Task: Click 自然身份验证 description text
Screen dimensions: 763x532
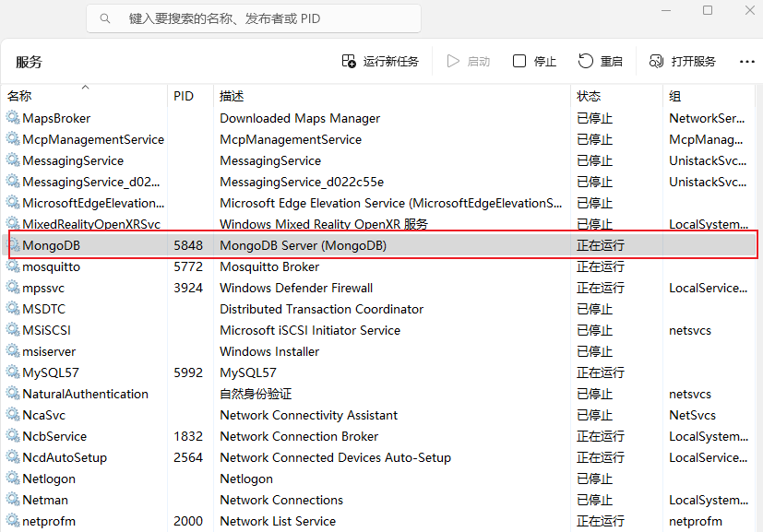Action: [256, 394]
